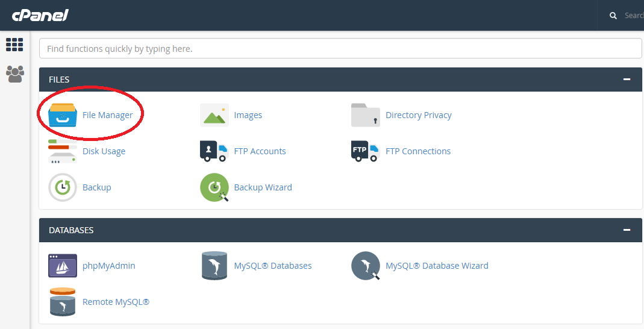This screenshot has width=644, height=329.
Task: Launch the Backup Wizard icon
Action: coord(214,187)
